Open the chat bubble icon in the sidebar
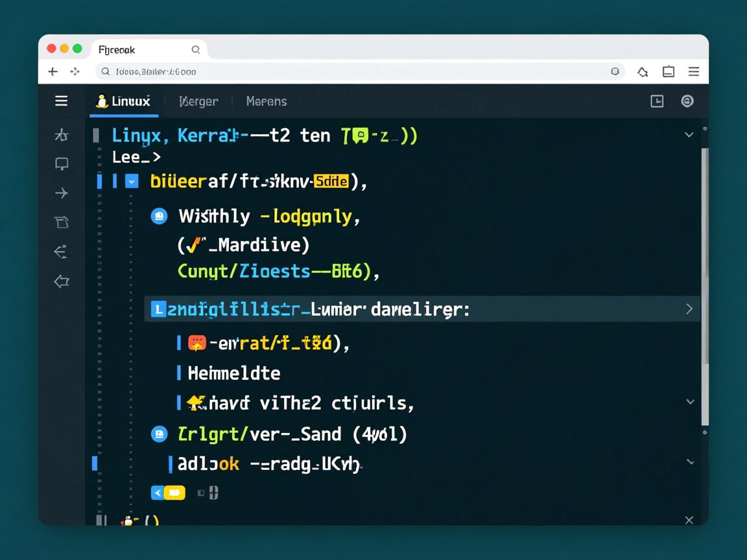The width and height of the screenshot is (747, 560). (62, 164)
